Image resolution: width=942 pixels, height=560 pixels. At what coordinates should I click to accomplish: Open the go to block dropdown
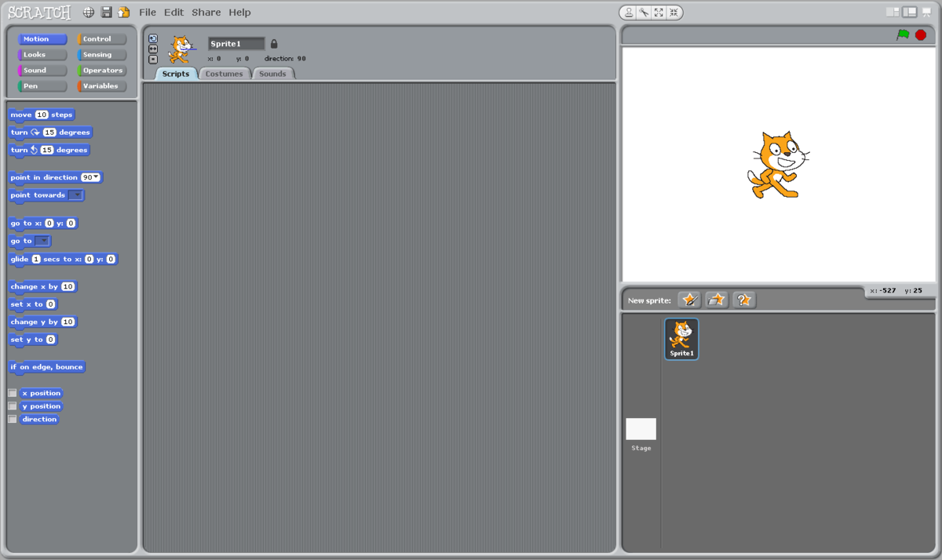click(43, 241)
